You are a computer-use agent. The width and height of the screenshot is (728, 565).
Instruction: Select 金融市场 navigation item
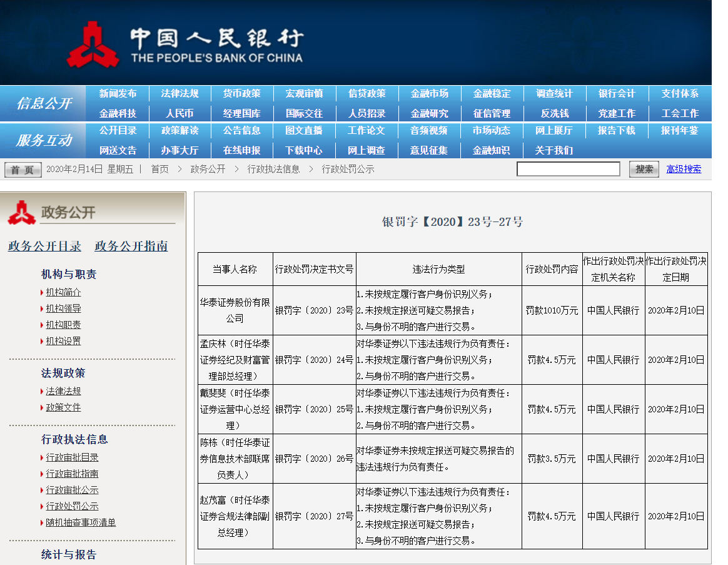pos(430,93)
